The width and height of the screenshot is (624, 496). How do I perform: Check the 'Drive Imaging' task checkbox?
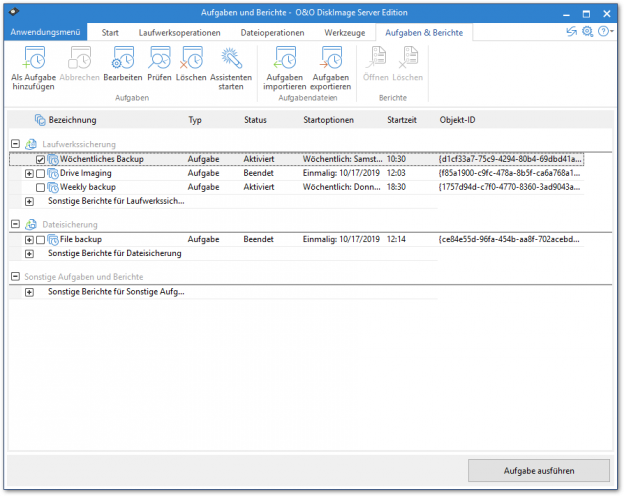[x=40, y=173]
